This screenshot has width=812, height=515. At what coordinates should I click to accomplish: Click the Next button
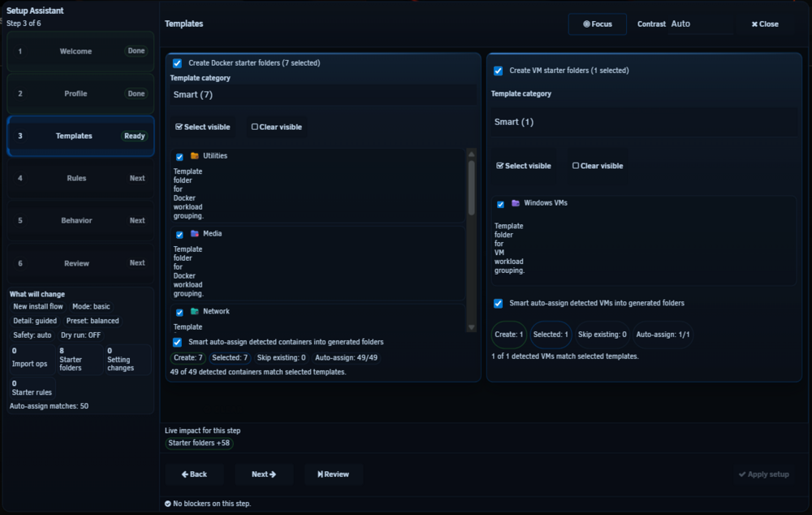pos(264,474)
